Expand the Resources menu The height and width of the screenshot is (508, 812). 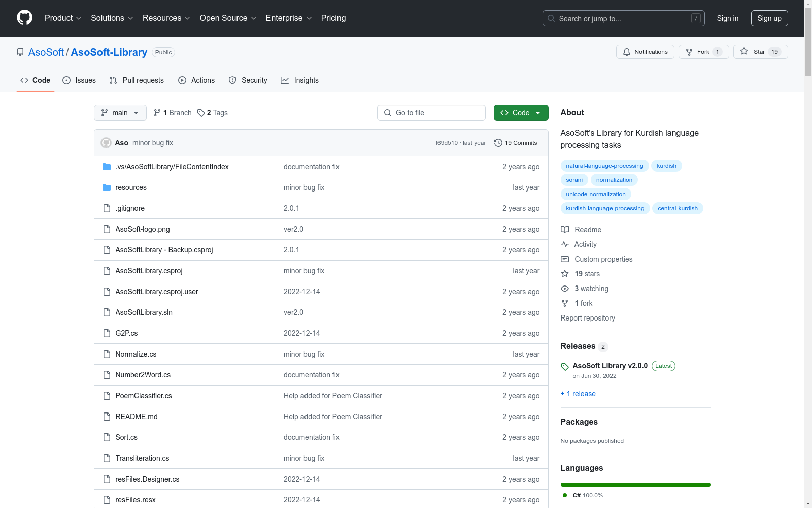166,18
